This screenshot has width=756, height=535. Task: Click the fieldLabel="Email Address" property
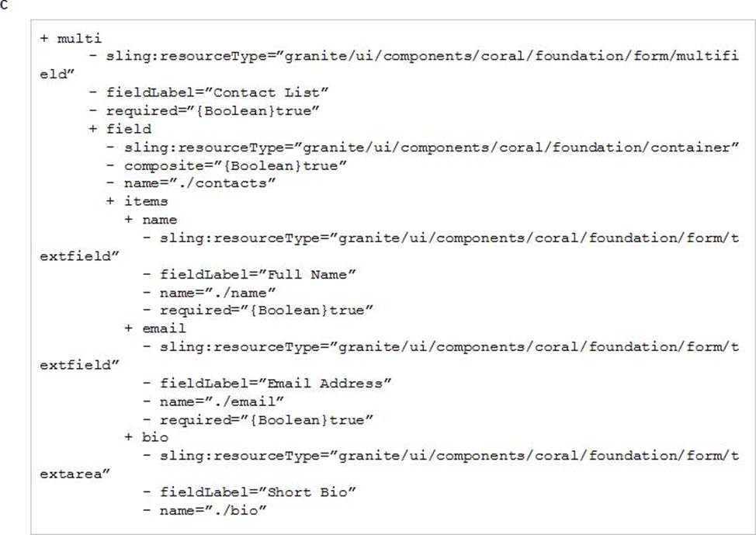(x=276, y=384)
